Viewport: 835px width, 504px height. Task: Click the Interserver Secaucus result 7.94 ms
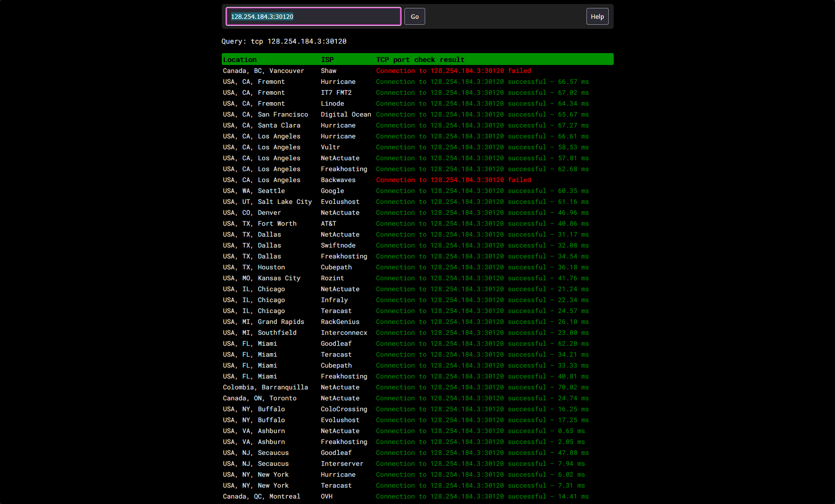click(x=480, y=464)
